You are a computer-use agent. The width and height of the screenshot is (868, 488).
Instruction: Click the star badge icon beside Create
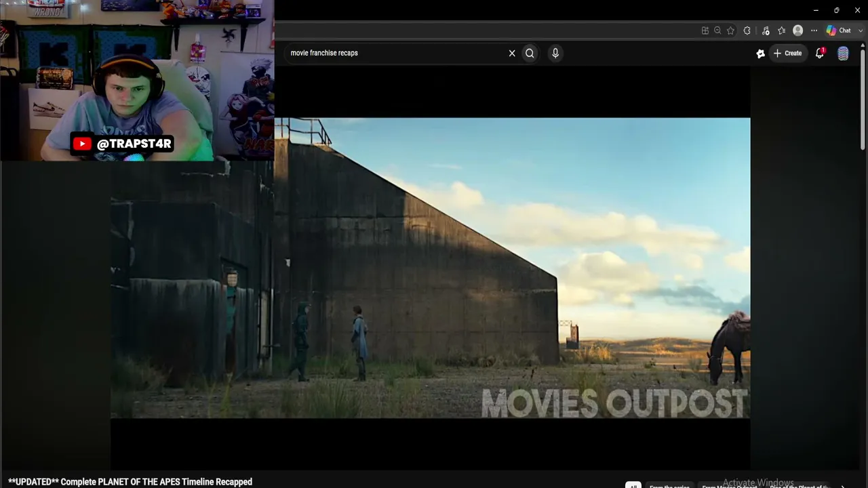click(x=760, y=54)
